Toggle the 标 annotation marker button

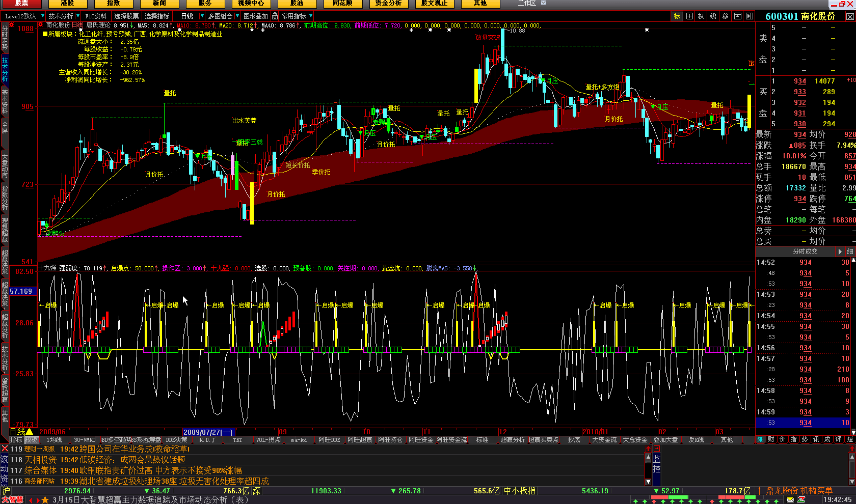click(677, 16)
